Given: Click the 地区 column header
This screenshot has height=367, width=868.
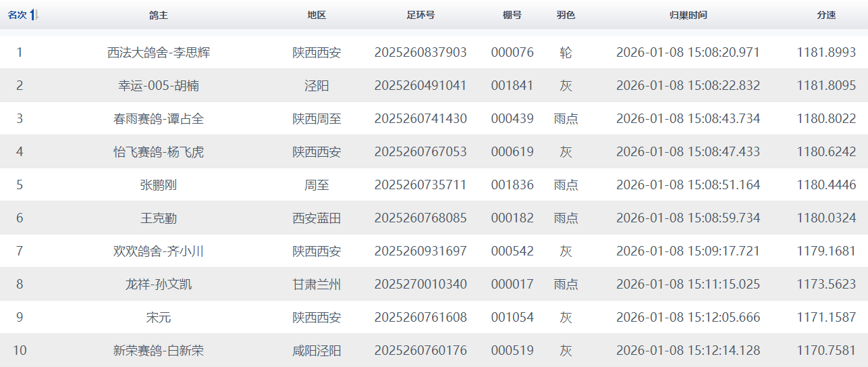Looking at the screenshot, I should [317, 15].
